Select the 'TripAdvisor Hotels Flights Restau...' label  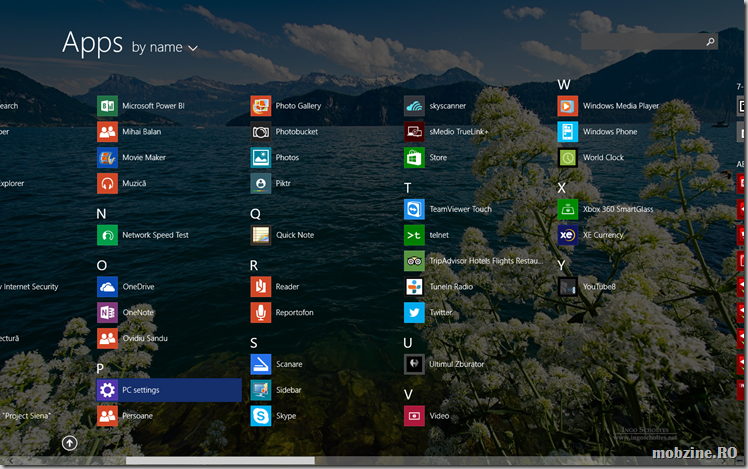(x=486, y=261)
